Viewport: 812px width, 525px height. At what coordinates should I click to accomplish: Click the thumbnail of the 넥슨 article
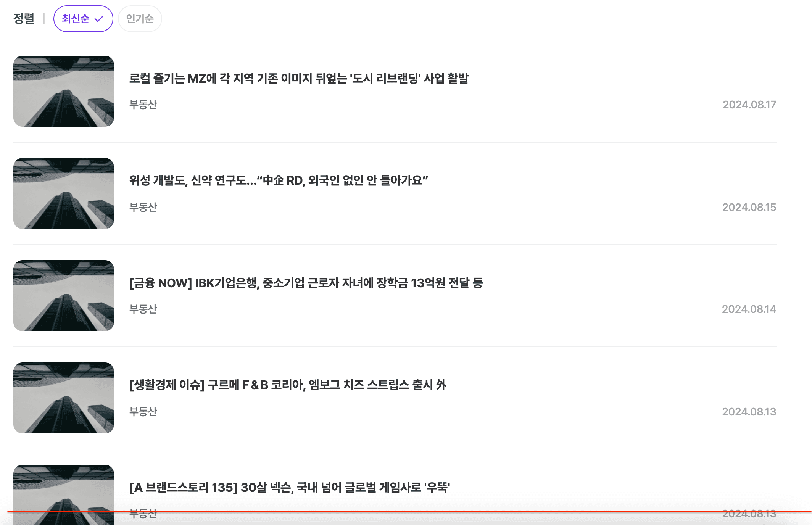[x=64, y=495]
